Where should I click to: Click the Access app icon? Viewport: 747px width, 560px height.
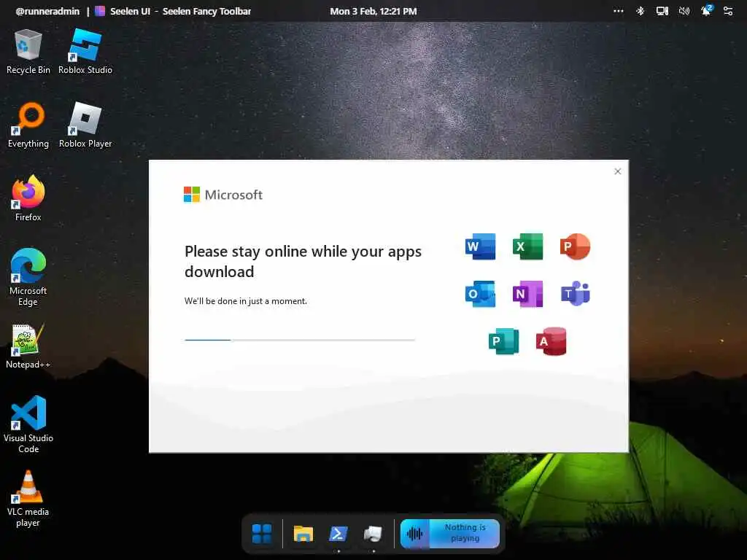[x=551, y=341]
